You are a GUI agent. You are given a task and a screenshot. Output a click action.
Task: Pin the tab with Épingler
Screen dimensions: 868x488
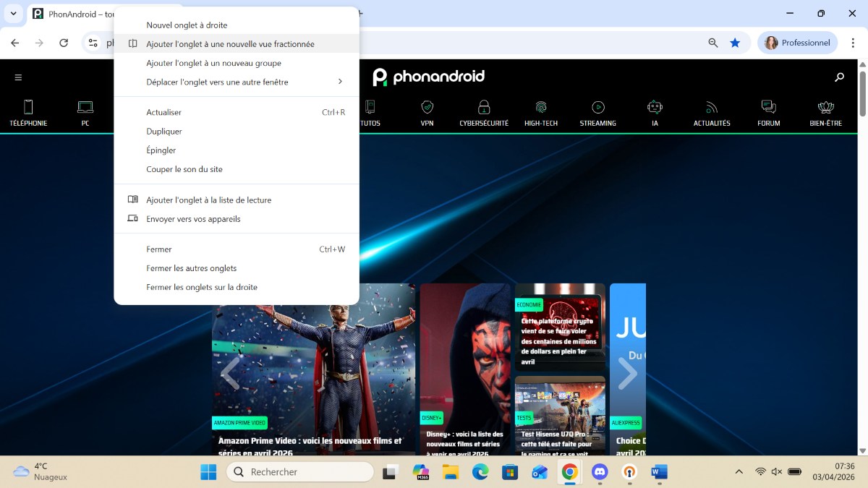pyautogui.click(x=161, y=150)
